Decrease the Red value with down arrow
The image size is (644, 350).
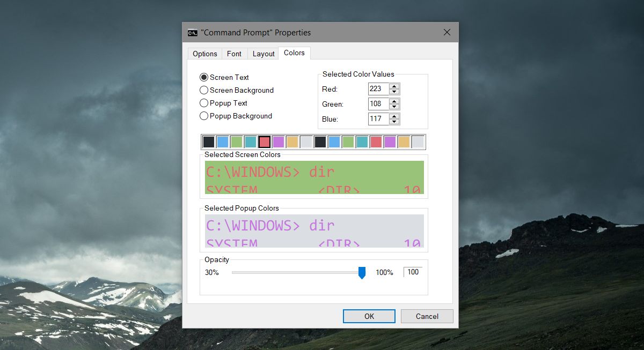[x=394, y=92]
